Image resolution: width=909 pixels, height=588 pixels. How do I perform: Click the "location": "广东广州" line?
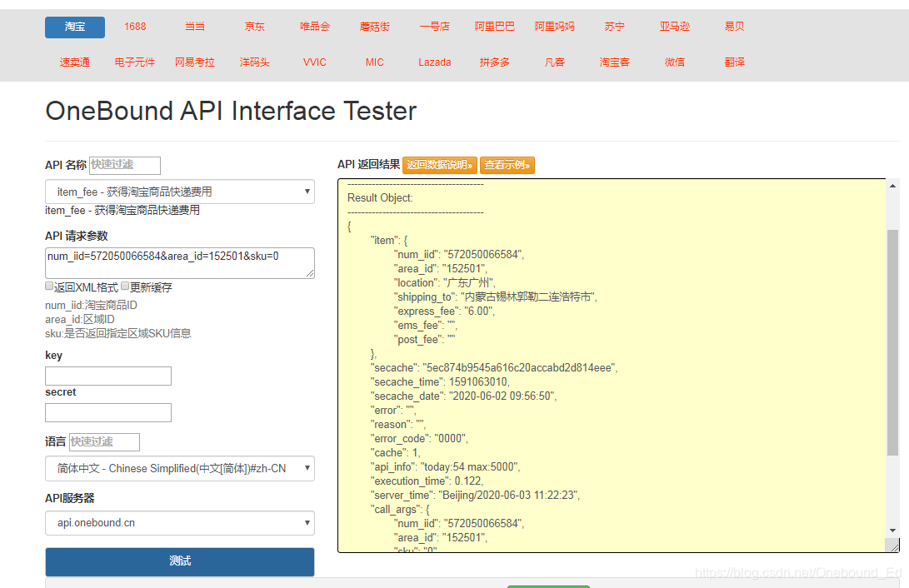pos(445,282)
